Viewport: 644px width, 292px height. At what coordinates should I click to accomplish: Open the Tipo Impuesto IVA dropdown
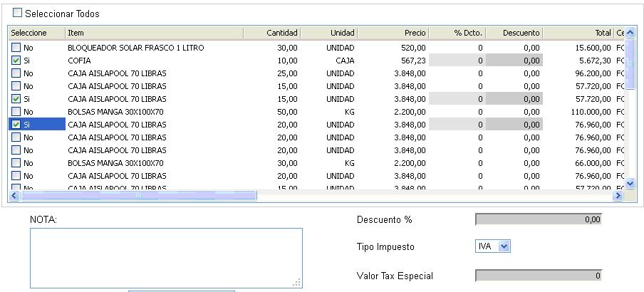pos(504,247)
